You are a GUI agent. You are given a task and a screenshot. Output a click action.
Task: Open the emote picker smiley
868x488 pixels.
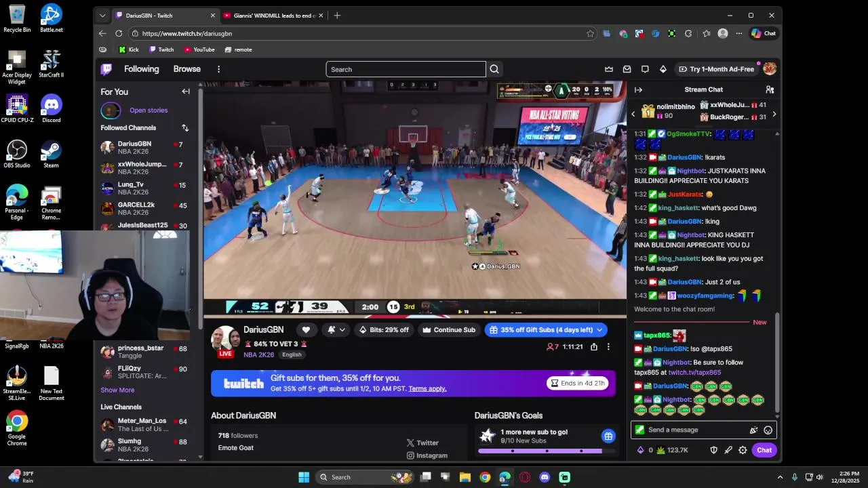coord(768,430)
